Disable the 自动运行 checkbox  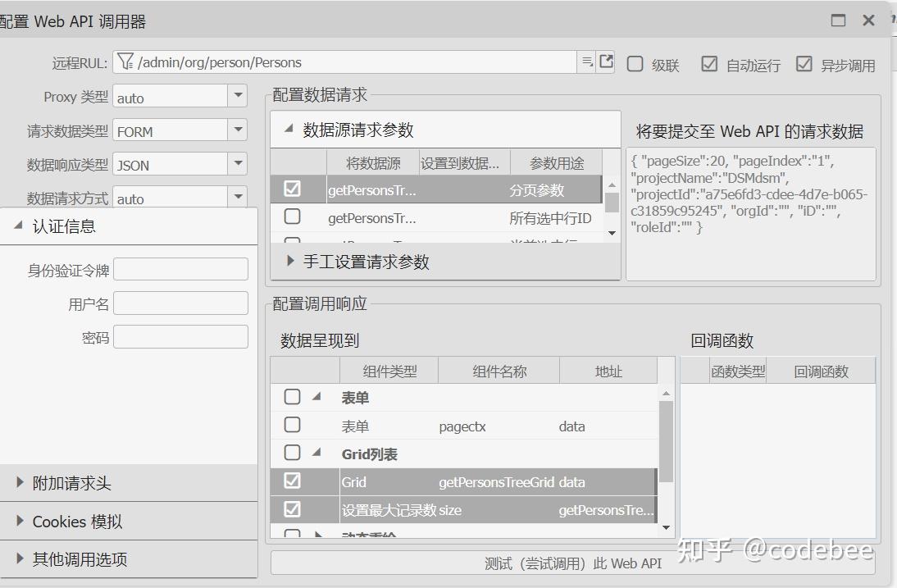708,65
